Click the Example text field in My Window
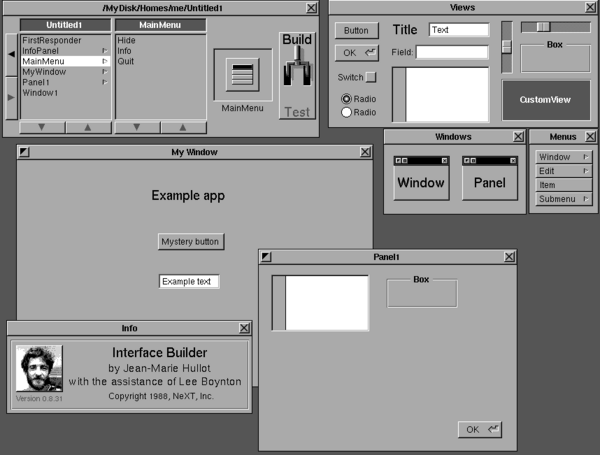600x455 pixels. pos(189,282)
